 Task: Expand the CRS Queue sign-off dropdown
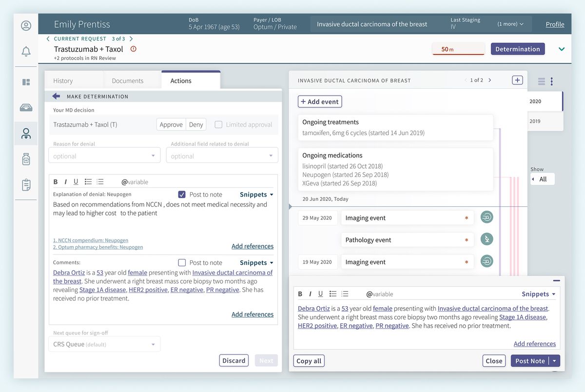[x=104, y=344]
